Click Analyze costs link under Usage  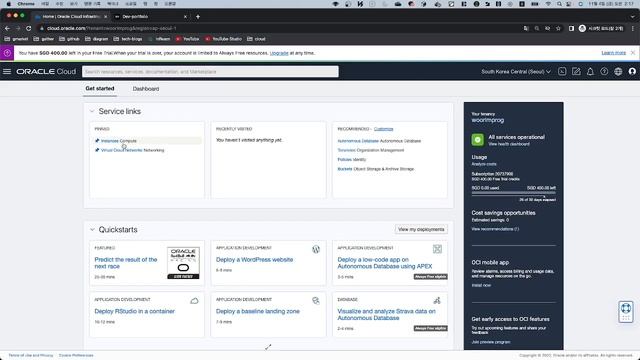[484, 164]
